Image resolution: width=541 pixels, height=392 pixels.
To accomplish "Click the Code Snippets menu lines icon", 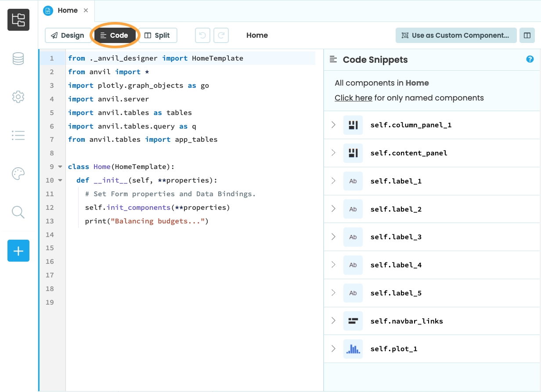I will coord(333,59).
